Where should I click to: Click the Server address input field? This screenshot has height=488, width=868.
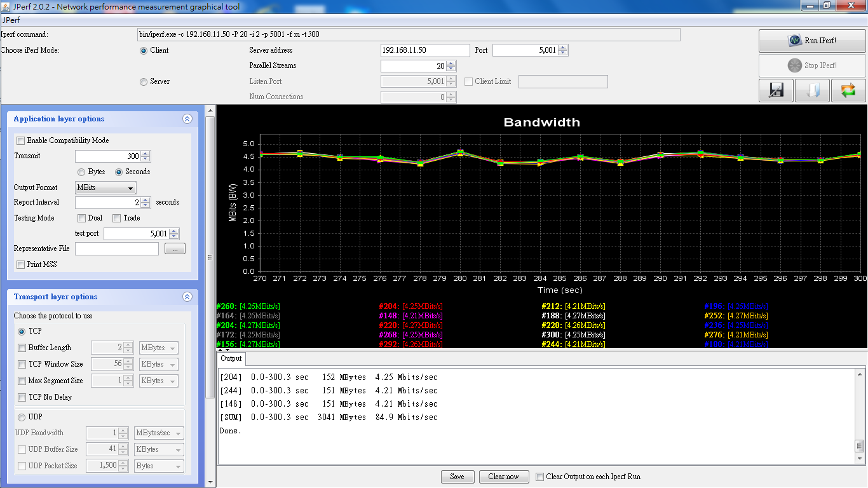coord(424,50)
